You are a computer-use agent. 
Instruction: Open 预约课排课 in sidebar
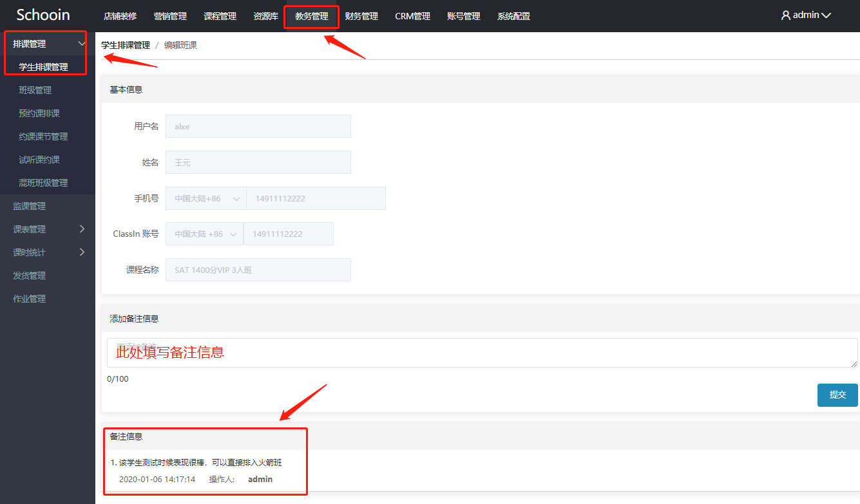click(x=39, y=113)
